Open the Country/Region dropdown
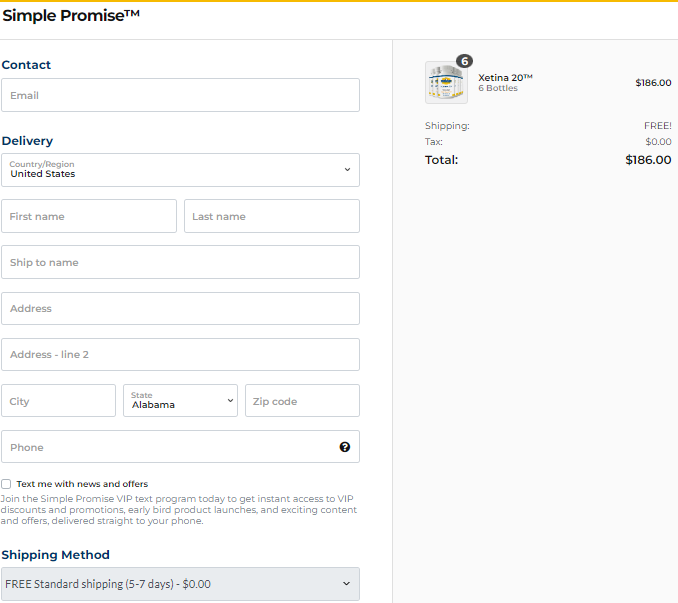Screen dimensions: 678x603 [180, 170]
